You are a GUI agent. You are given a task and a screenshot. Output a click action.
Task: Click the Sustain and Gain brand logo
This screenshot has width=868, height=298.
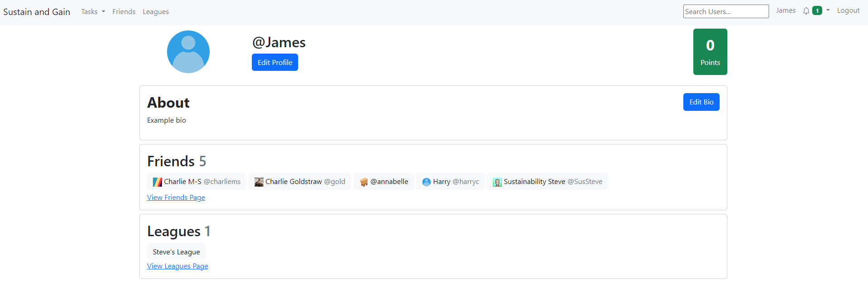[37, 12]
